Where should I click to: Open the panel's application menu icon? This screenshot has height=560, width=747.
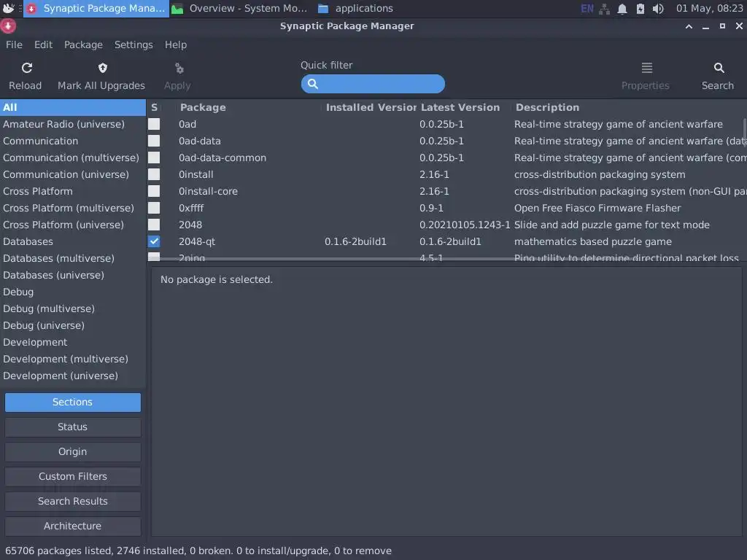[9, 8]
